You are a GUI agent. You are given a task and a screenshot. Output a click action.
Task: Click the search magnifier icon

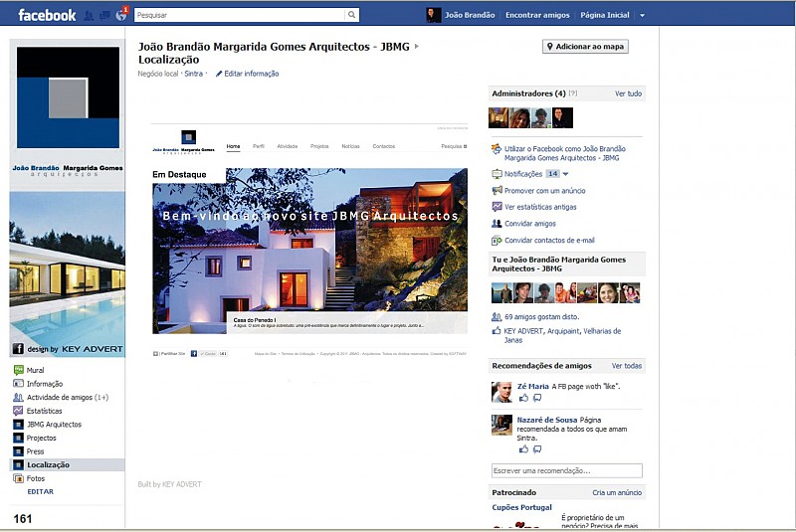pyautogui.click(x=352, y=15)
